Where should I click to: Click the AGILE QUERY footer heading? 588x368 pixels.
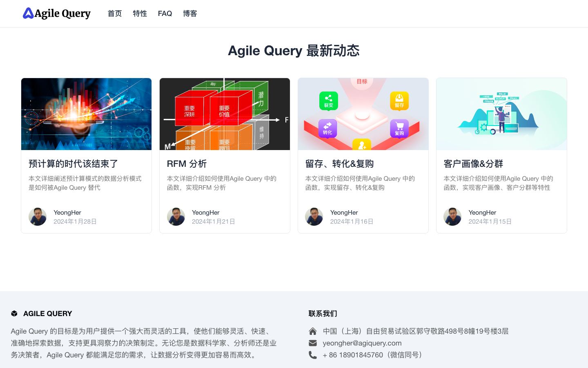point(47,314)
